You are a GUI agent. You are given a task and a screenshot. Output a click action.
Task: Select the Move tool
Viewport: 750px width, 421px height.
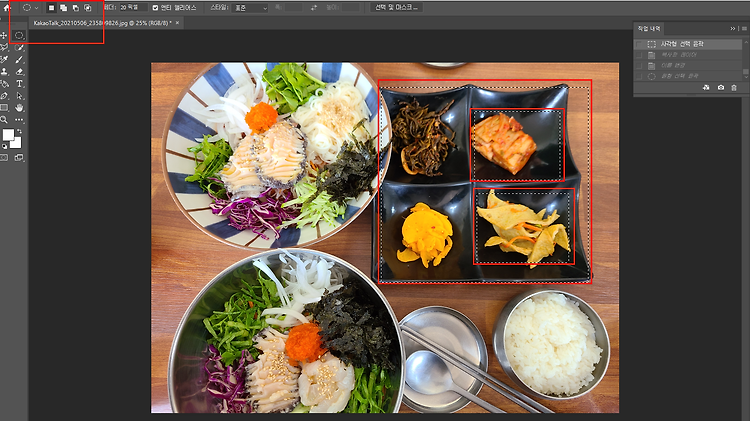tap(4, 35)
